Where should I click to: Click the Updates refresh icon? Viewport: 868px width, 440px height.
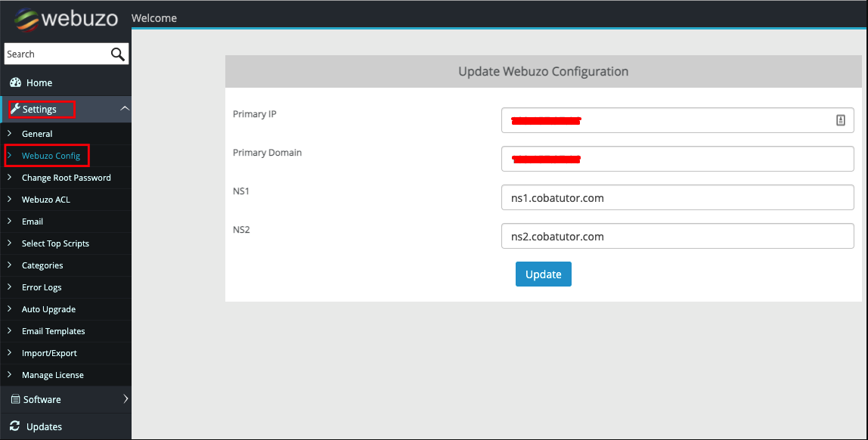[15, 426]
